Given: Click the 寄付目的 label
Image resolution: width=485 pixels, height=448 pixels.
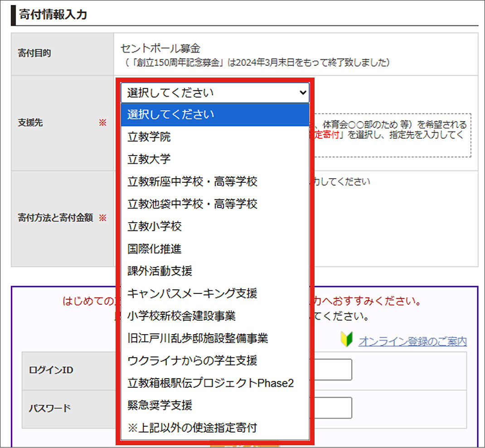Looking at the screenshot, I should (34, 53).
